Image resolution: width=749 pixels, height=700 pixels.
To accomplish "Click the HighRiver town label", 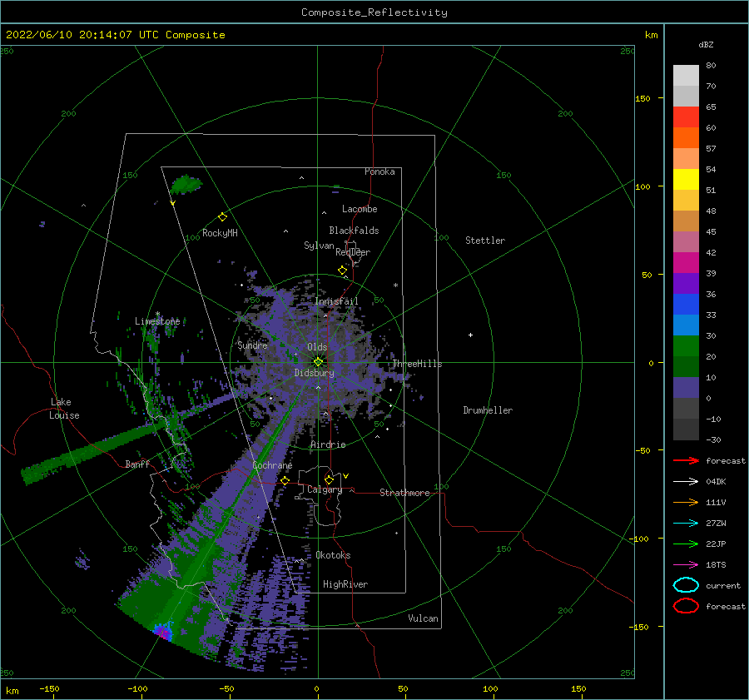I will [x=345, y=584].
